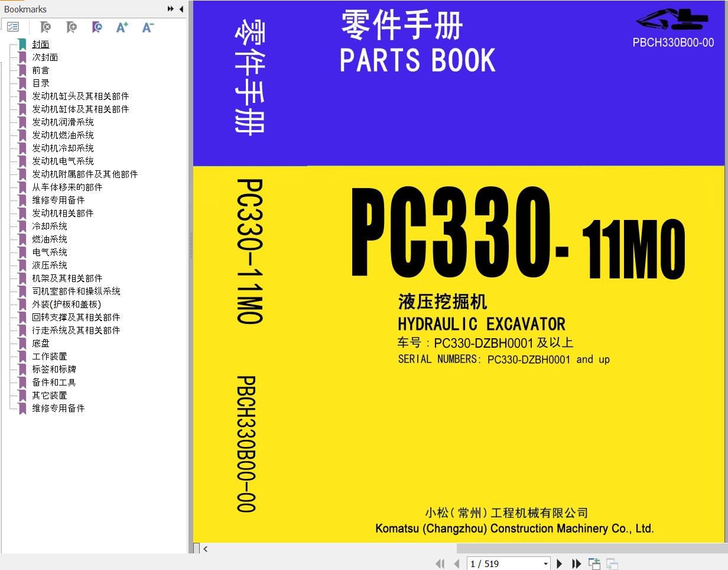Open the 工作装置 bookmark
728x570 pixels.
point(50,357)
